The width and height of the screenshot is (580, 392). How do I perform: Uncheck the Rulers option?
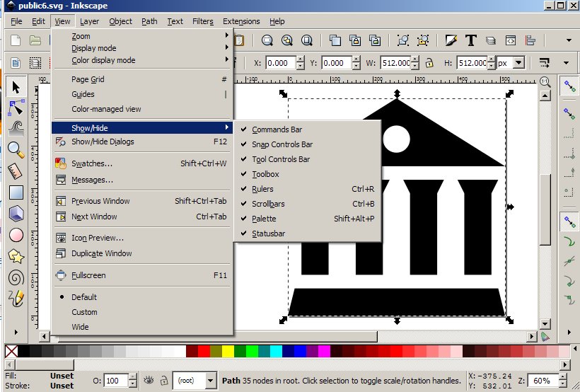pyautogui.click(x=262, y=189)
